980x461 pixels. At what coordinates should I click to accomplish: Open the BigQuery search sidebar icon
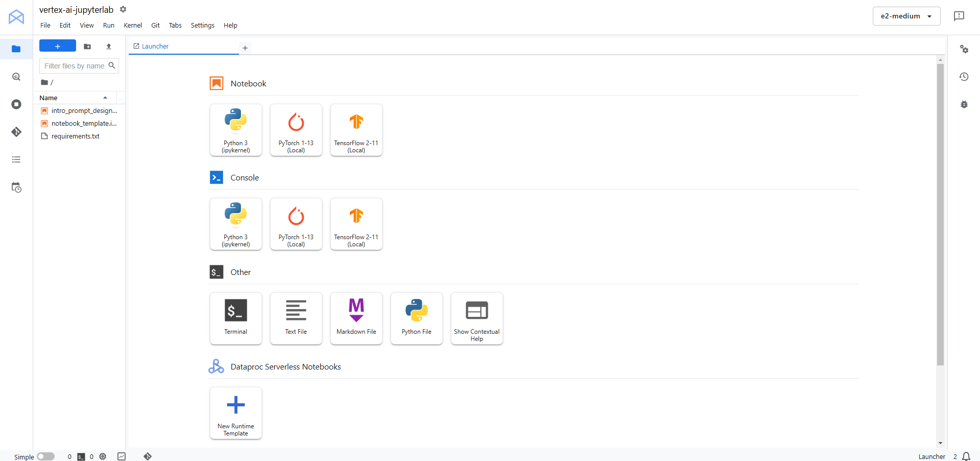tap(16, 77)
